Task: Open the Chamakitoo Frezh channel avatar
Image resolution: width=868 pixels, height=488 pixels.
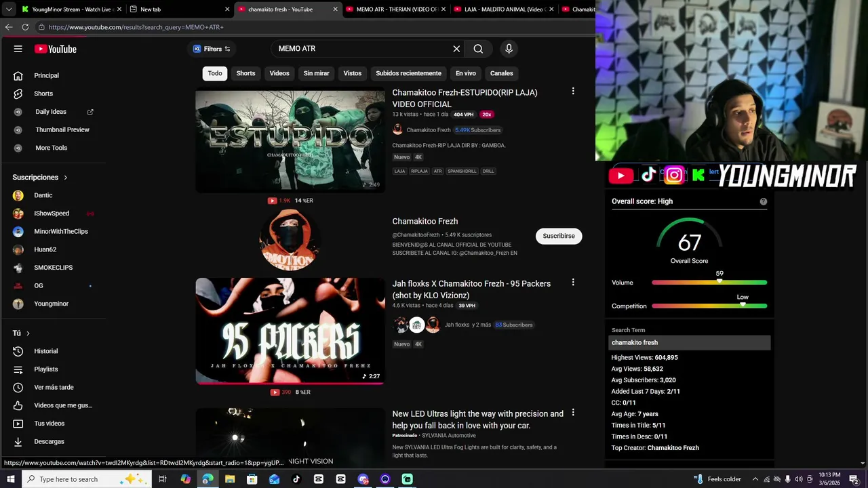Action: point(290,239)
